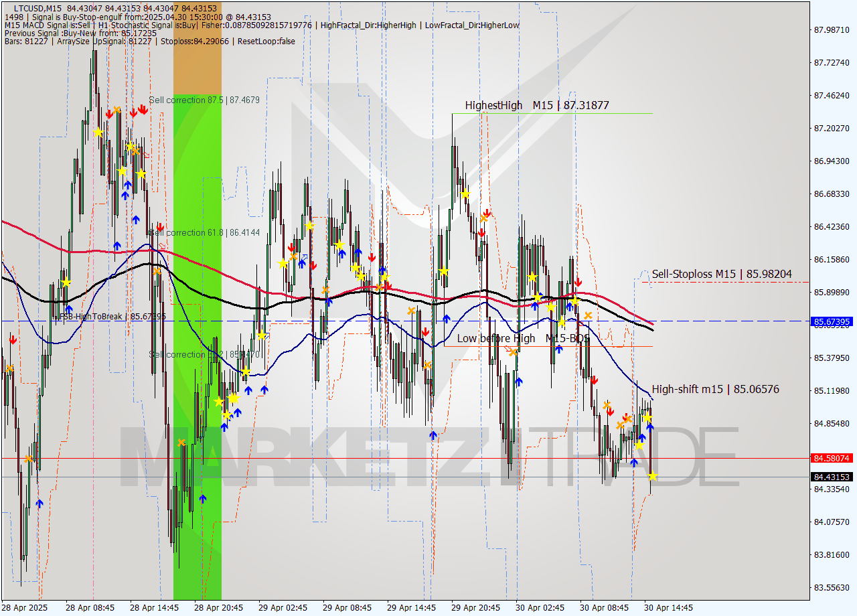Image resolution: width=857 pixels, height=616 pixels.
Task: Click the Sell-Stoploss M15 85.98204 label
Action: coord(722,274)
